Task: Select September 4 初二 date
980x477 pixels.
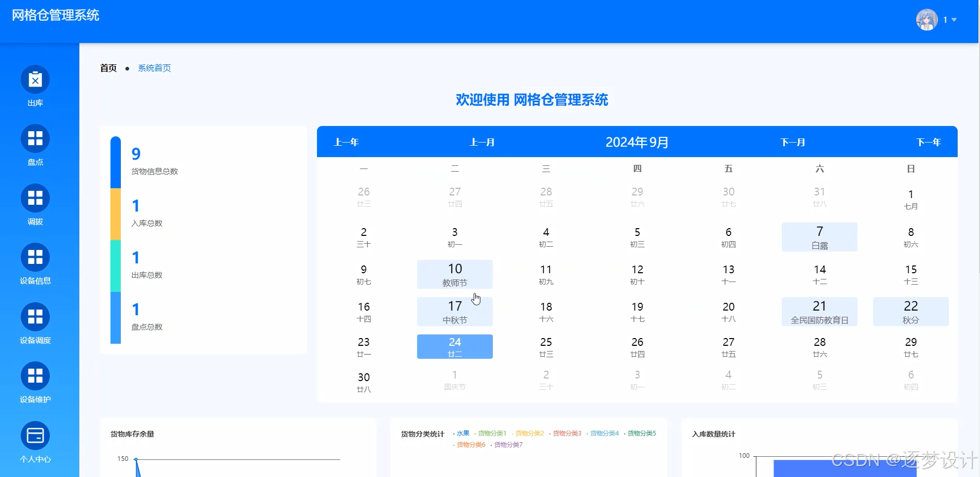Action: pos(546,237)
